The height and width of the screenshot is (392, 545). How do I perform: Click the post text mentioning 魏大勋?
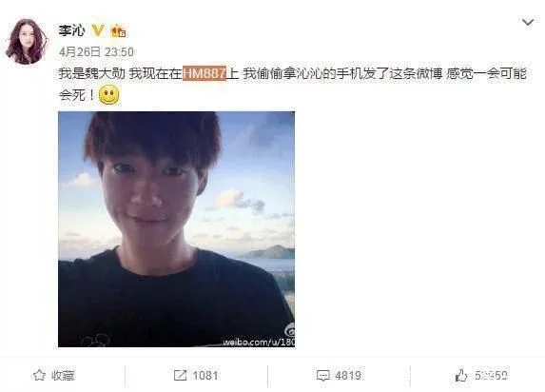click(293, 84)
